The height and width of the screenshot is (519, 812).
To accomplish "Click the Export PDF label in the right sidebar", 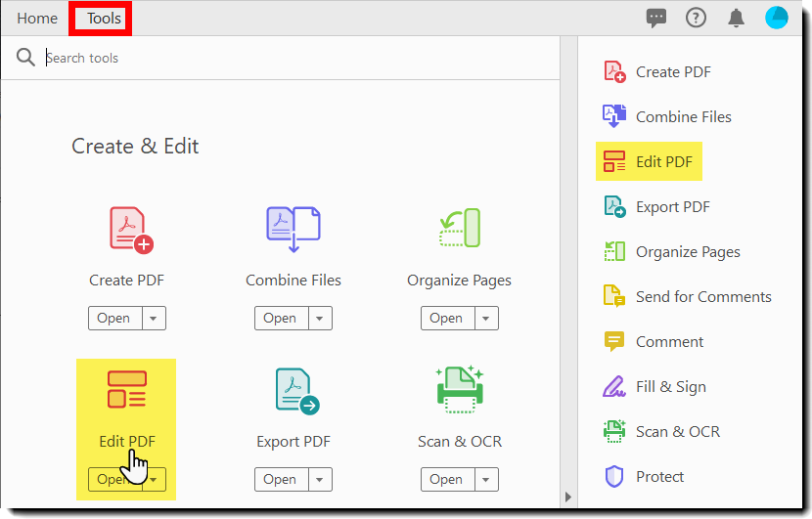I will 673,207.
